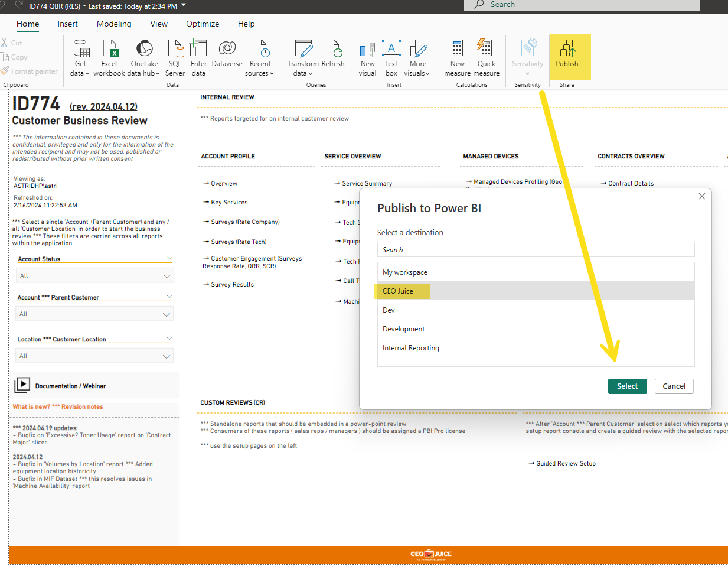This screenshot has width=728, height=566.
Task: Collapse the Account Status slicer header chevron
Action: (169, 258)
